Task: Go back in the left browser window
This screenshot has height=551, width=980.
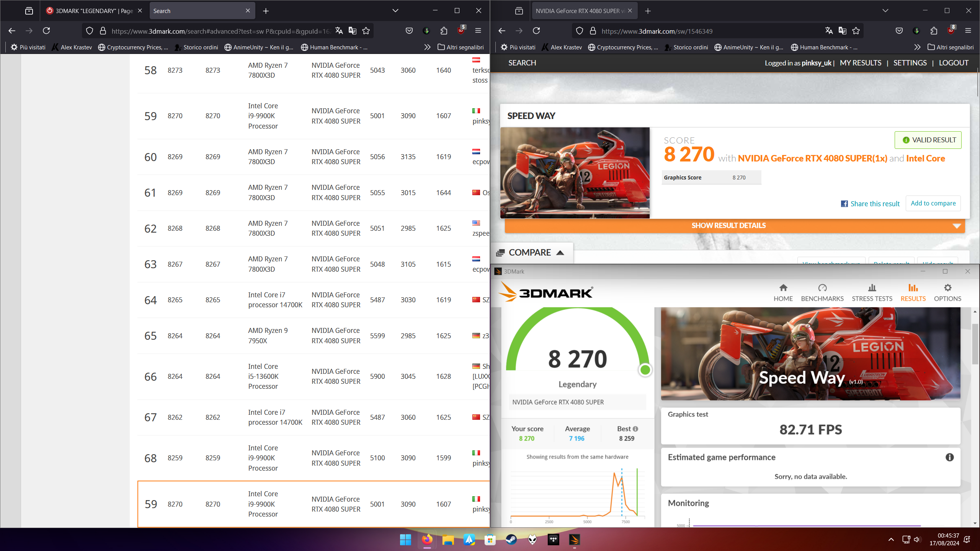Action: pyautogui.click(x=12, y=31)
